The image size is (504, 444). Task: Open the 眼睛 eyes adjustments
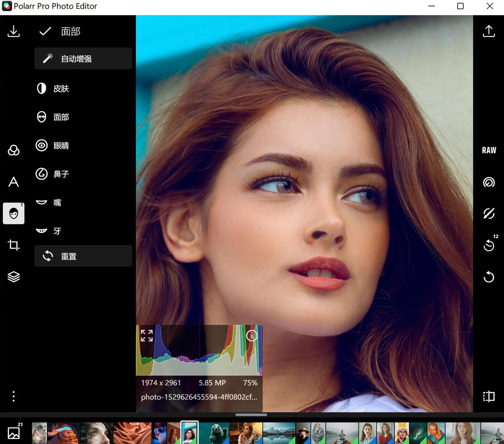pos(83,145)
